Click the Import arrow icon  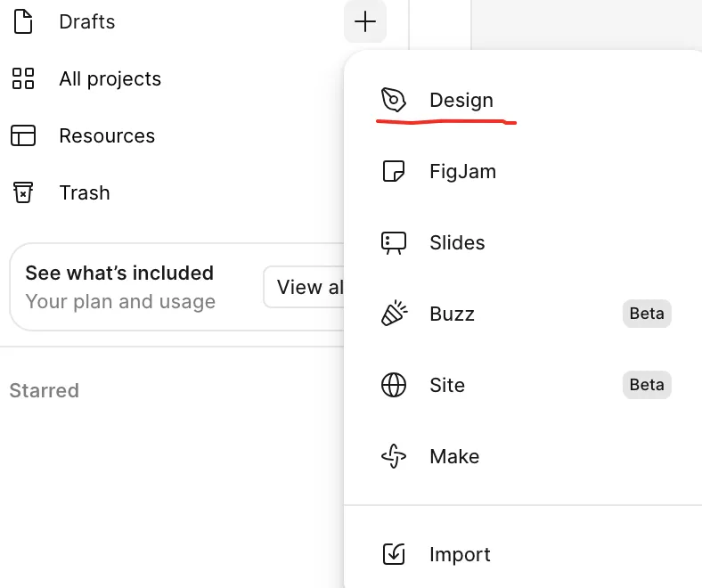393,554
